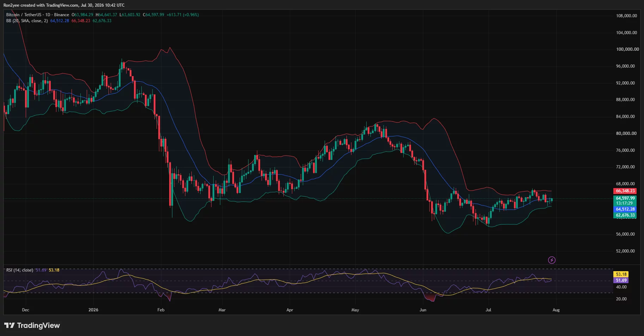This screenshot has height=336, width=644.
Task: Click the BB upper value 66,348.23 in legend
Action: pyautogui.click(x=81, y=21)
